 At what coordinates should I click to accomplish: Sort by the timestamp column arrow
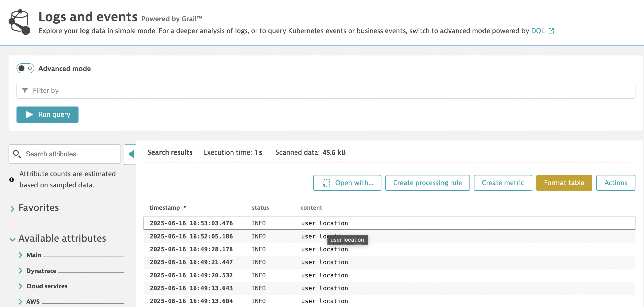[185, 207]
